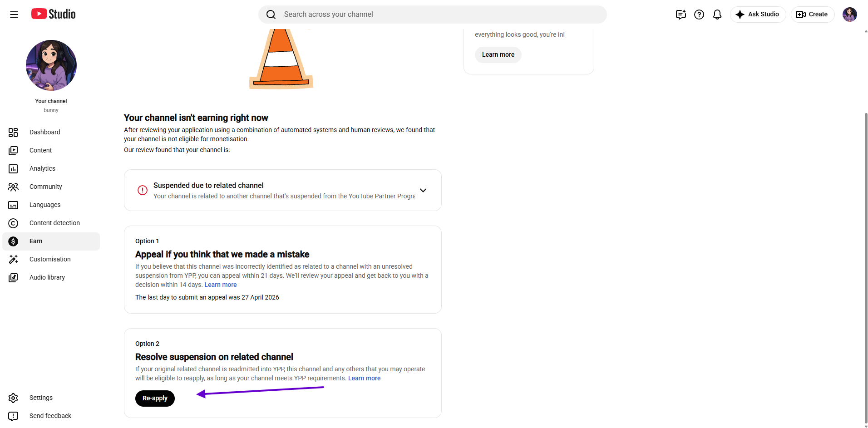Click the page vertical scrollbar
The image size is (868, 428).
[x=866, y=268]
